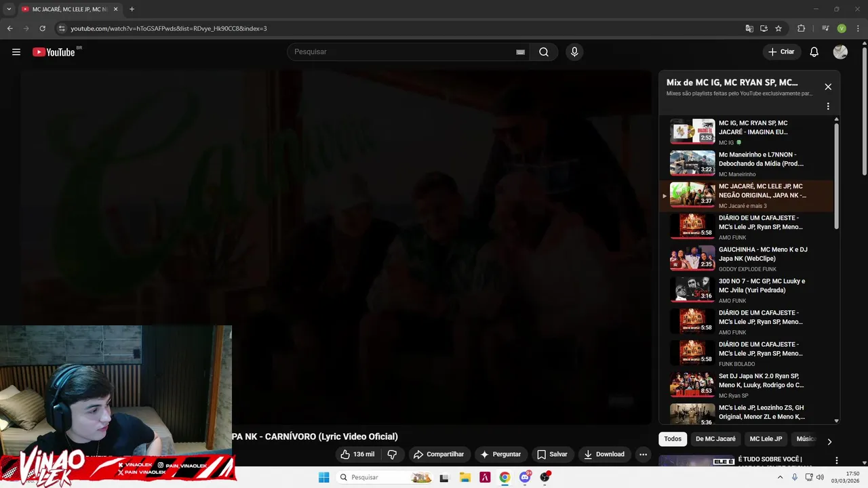
Task: Translate this page icon in address bar
Action: click(x=749, y=28)
